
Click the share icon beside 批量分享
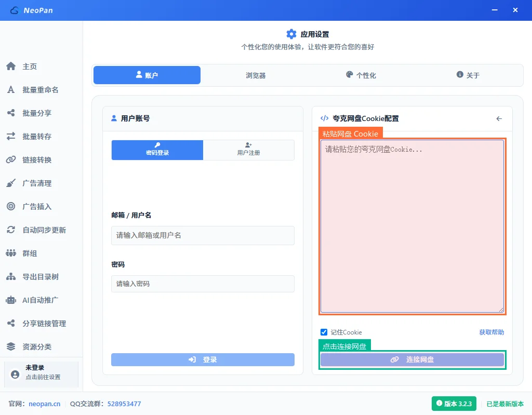pyautogui.click(x=11, y=113)
